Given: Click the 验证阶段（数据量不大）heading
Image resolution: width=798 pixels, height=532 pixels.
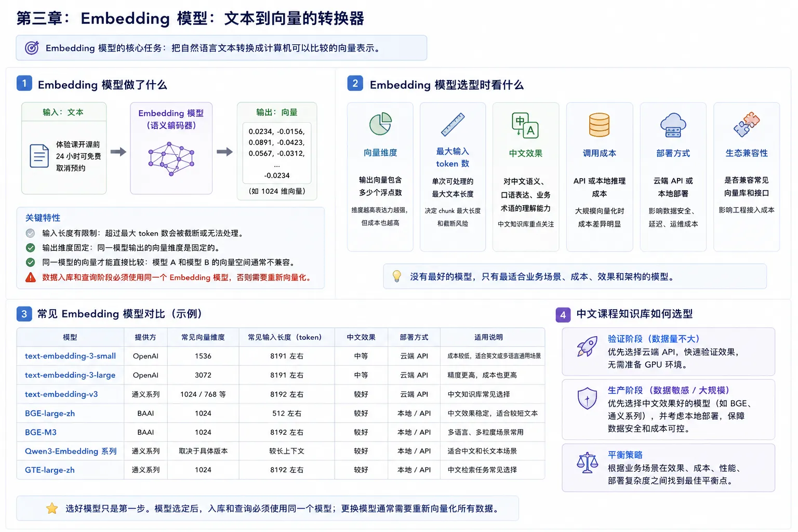Looking at the screenshot, I should 654,339.
